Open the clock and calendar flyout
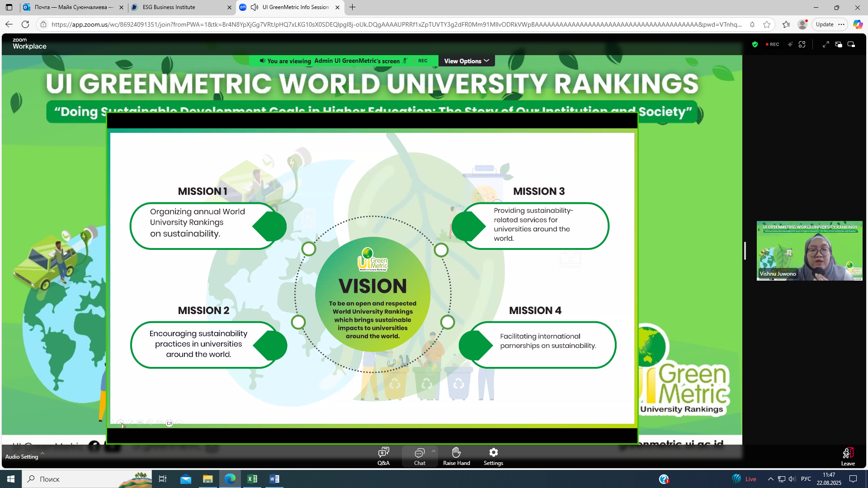The height and width of the screenshot is (488, 868). [x=829, y=479]
